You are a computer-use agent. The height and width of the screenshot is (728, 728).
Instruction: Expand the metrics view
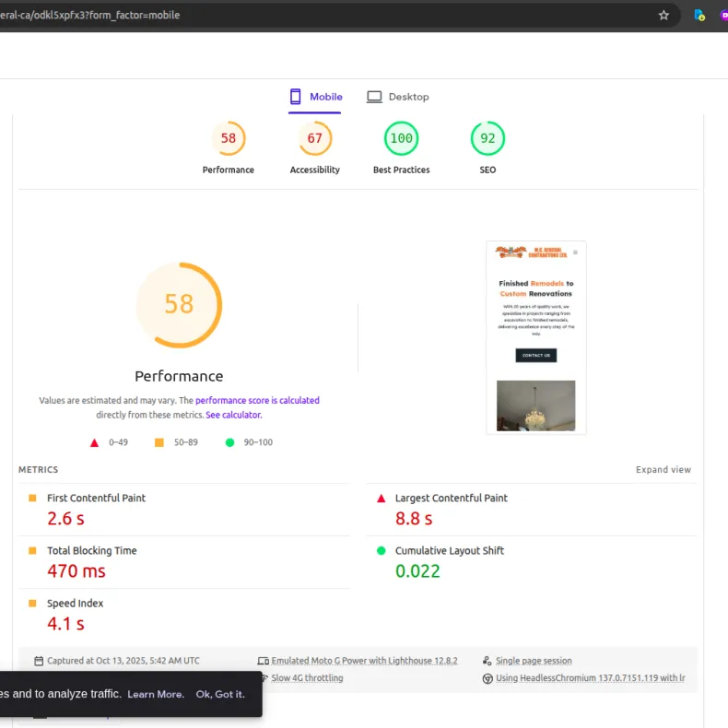coord(663,470)
